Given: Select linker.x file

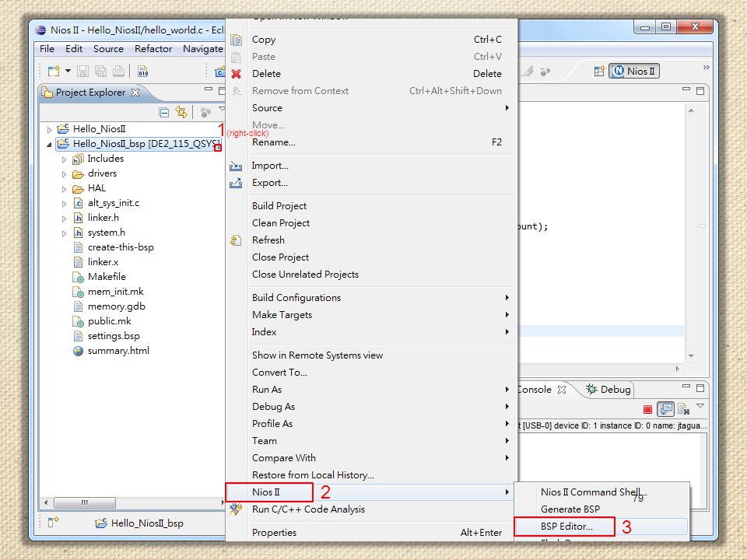Looking at the screenshot, I should [x=103, y=262].
